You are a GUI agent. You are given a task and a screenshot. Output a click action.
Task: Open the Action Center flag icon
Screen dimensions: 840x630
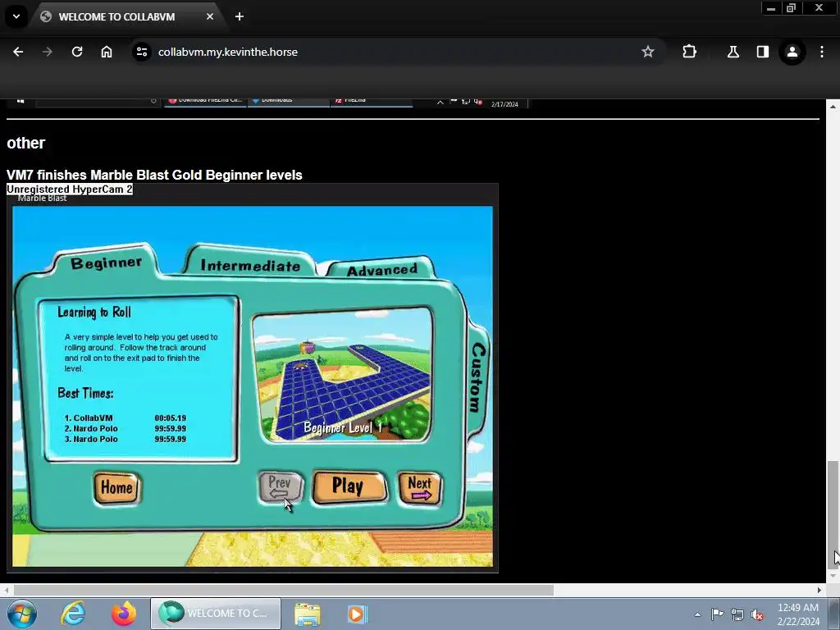pos(717,614)
